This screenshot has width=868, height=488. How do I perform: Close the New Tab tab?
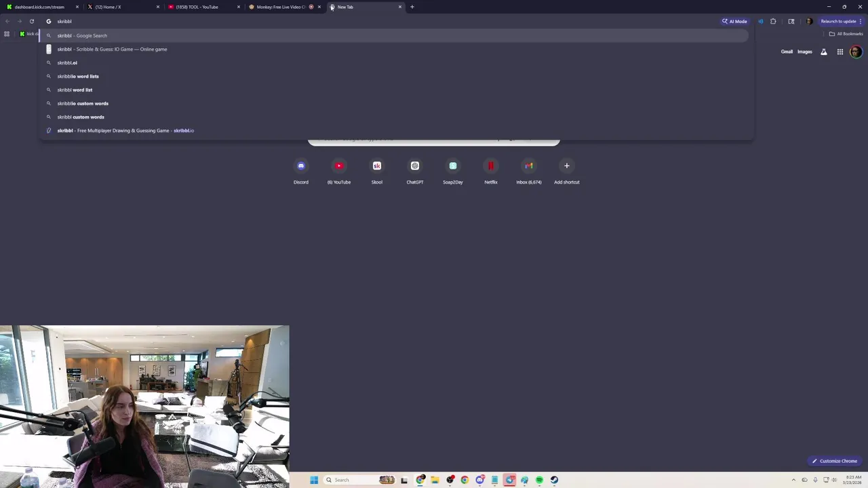pos(400,7)
